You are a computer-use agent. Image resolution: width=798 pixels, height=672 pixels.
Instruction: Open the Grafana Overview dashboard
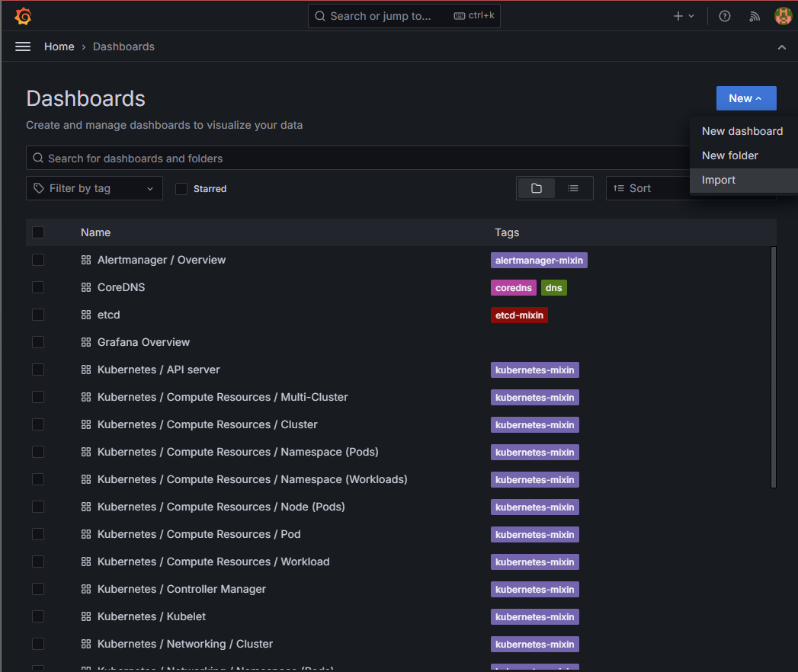[x=143, y=342]
